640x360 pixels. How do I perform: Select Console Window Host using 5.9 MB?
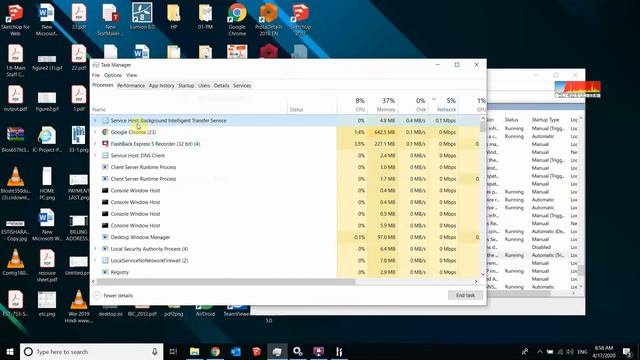click(x=285, y=225)
